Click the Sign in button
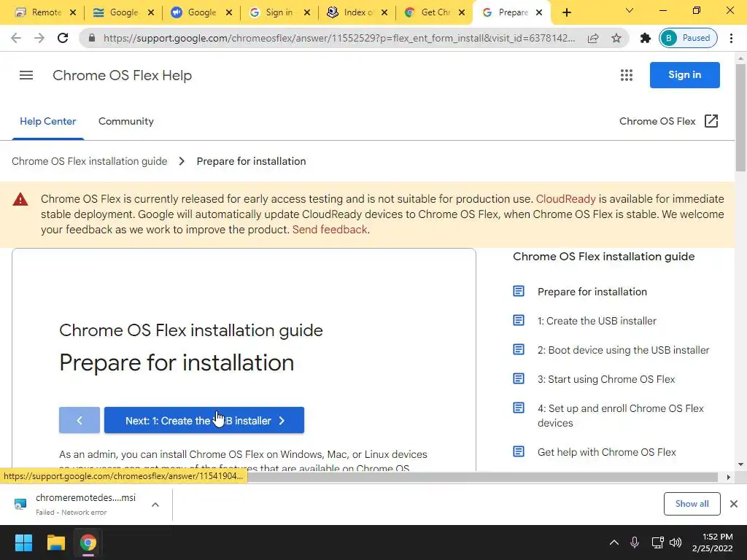This screenshot has height=560, width=747. point(684,75)
